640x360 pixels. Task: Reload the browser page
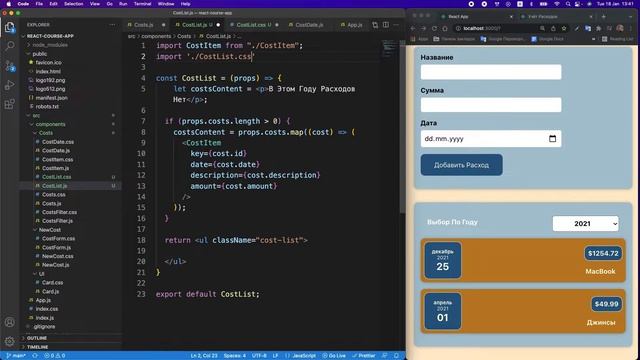tap(434, 28)
